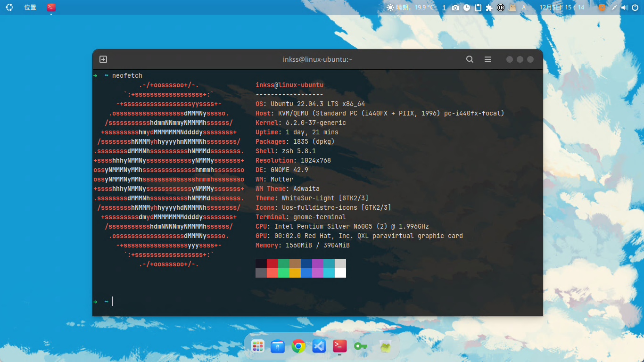Image resolution: width=644 pixels, height=362 pixels.
Task: Click the white swatch in neofetch palette
Action: (340, 273)
